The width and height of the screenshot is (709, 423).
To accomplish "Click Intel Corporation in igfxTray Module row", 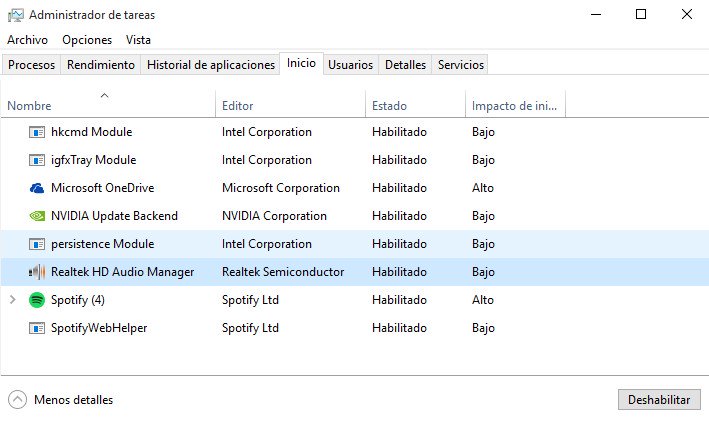I will (x=266, y=160).
